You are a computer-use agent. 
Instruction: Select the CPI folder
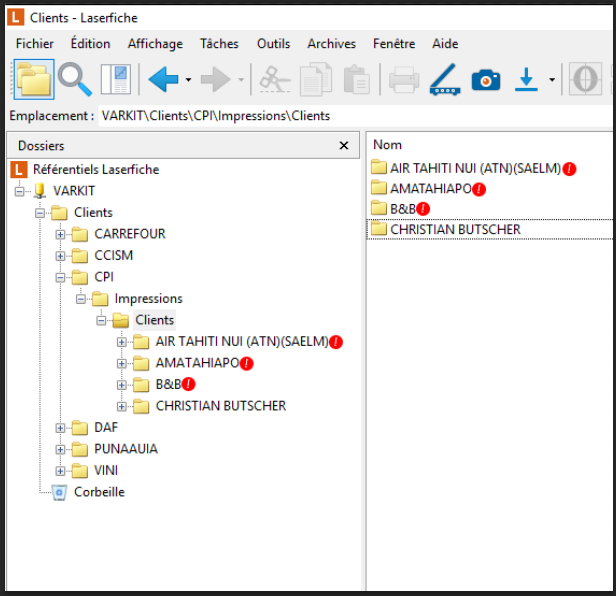point(104,277)
